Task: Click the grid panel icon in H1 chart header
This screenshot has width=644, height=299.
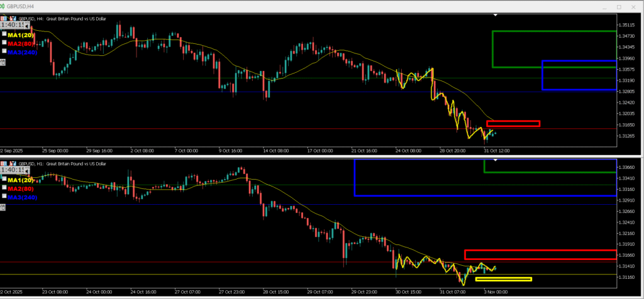Action: [x=3, y=163]
